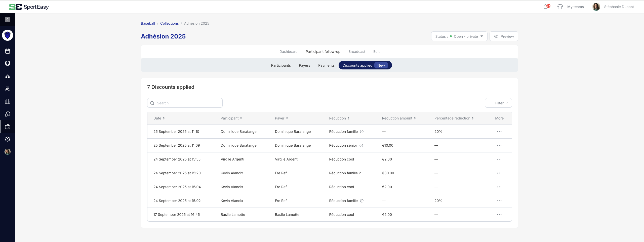Open the laurel wreath championship icon

8,64
